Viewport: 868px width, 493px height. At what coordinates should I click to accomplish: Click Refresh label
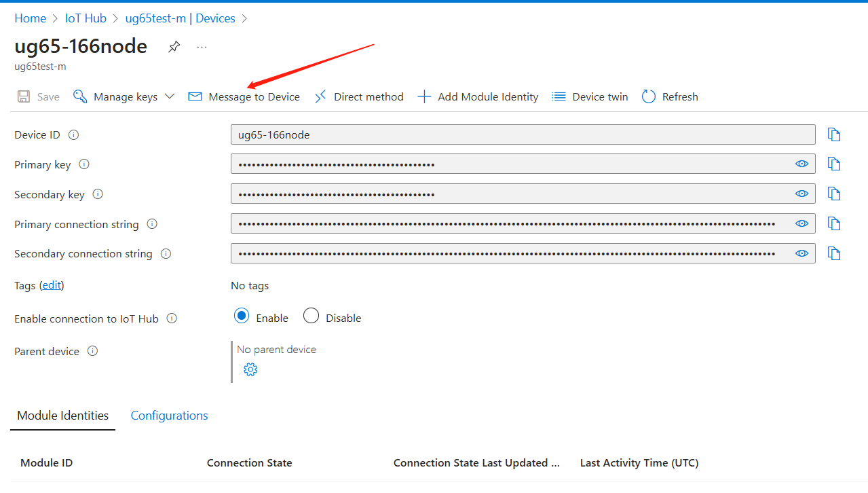(x=680, y=96)
